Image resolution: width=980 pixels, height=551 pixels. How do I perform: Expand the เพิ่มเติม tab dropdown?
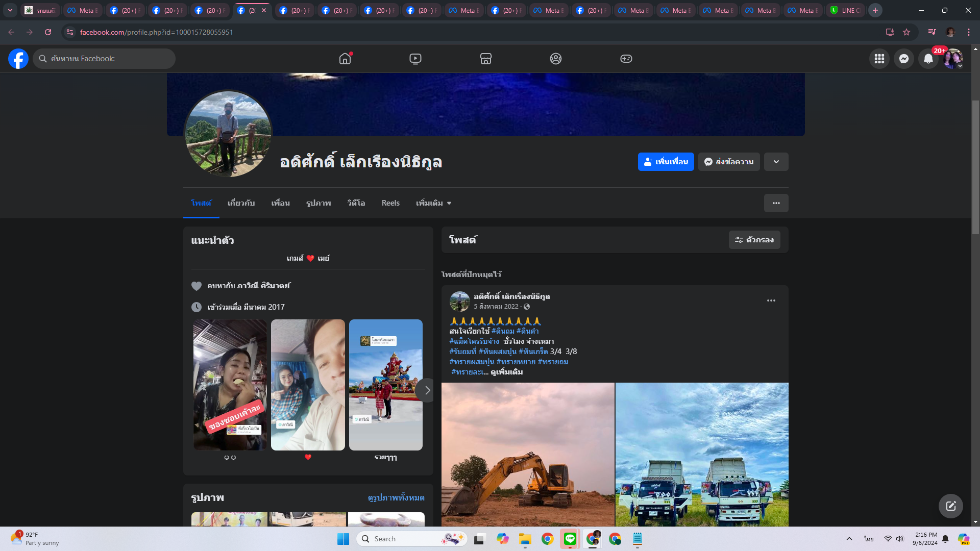pos(433,203)
